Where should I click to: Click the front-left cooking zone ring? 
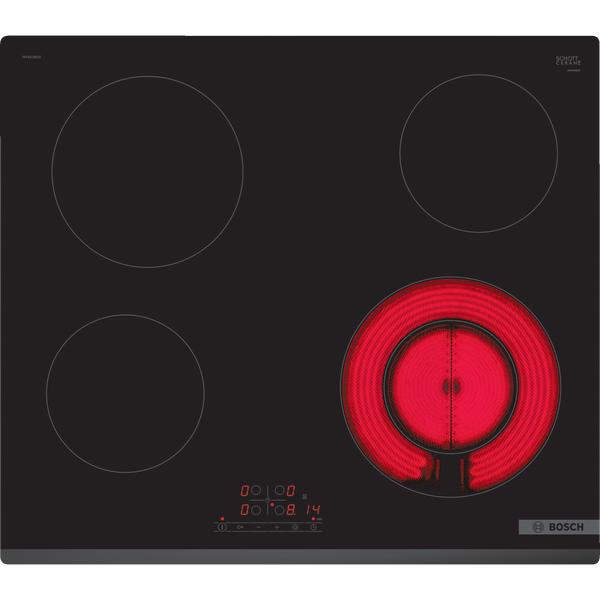(125, 393)
